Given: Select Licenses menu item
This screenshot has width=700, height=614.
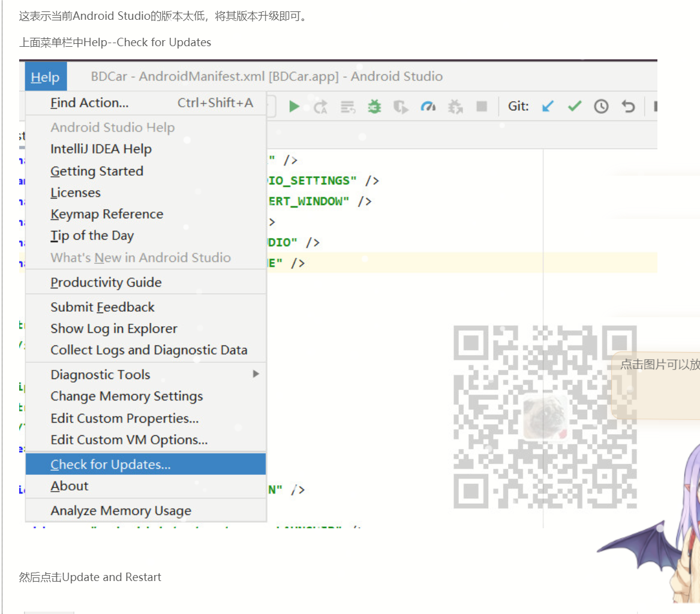Looking at the screenshot, I should coord(146,192).
